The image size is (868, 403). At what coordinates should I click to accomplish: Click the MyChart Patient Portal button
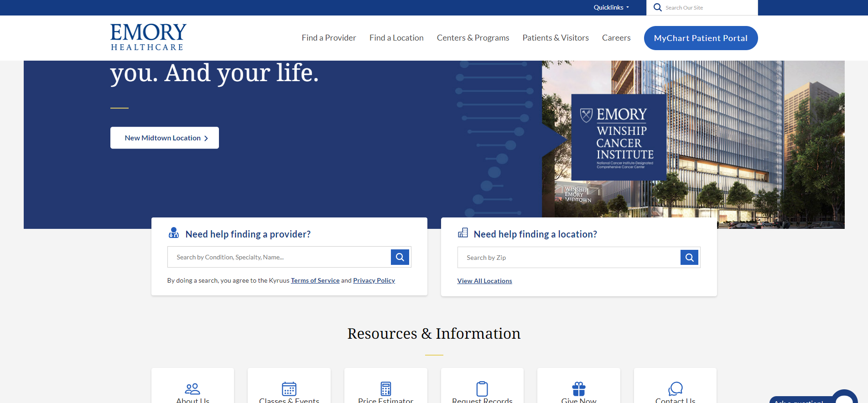pos(700,38)
